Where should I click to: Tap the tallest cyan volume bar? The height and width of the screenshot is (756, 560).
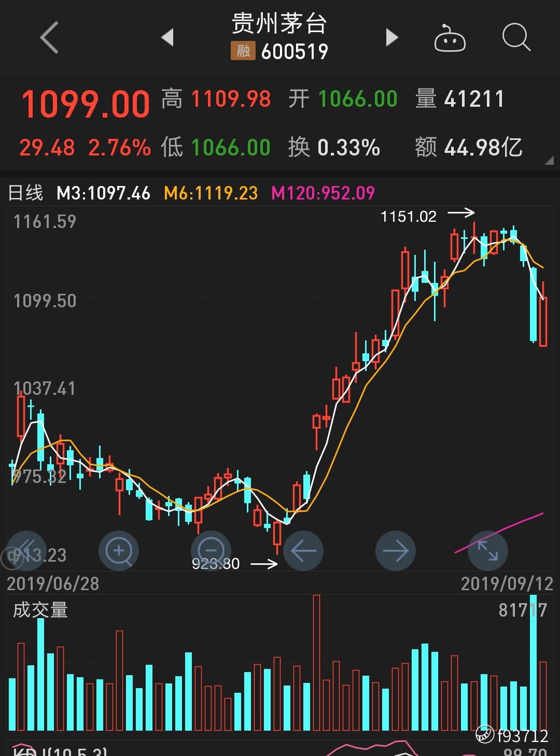pos(534,662)
